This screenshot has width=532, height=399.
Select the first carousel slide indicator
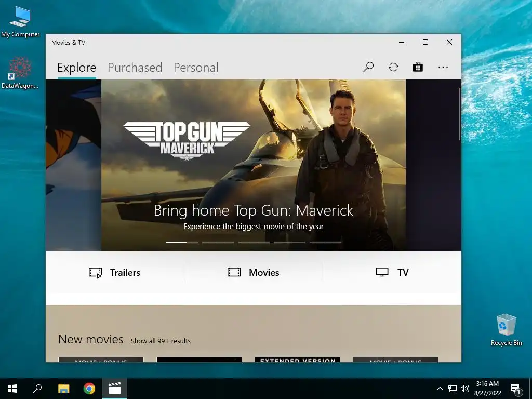coord(182,242)
